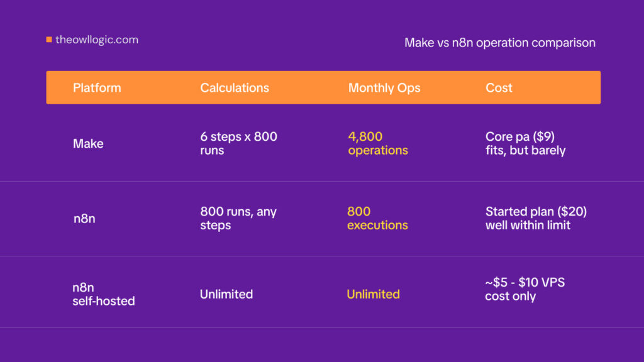Click the orange square icon beside theowllogic.com
The image size is (644, 362).
49,40
